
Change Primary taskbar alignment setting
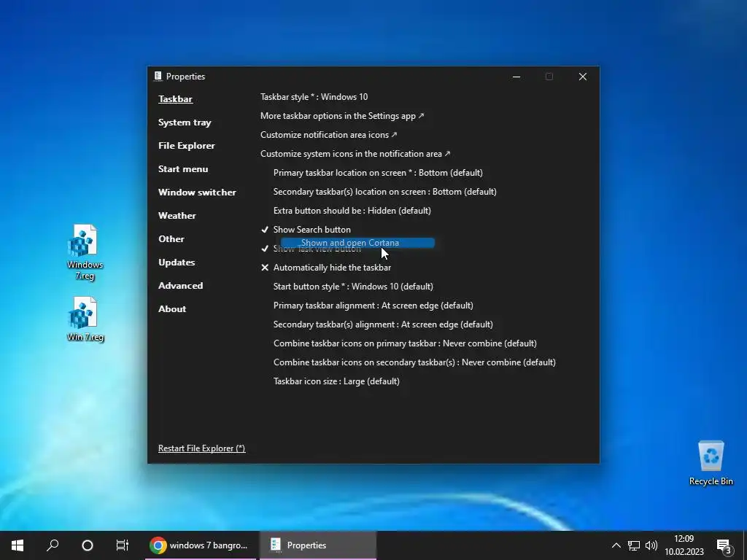[x=373, y=306]
